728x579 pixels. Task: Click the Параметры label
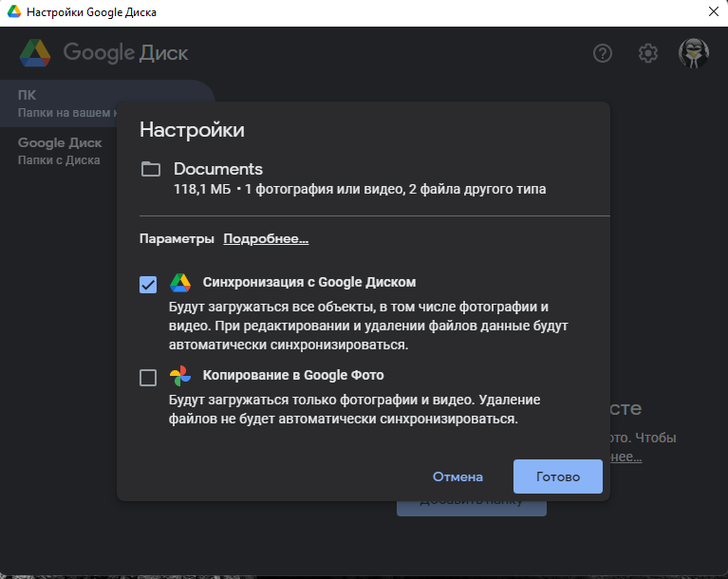(x=177, y=238)
